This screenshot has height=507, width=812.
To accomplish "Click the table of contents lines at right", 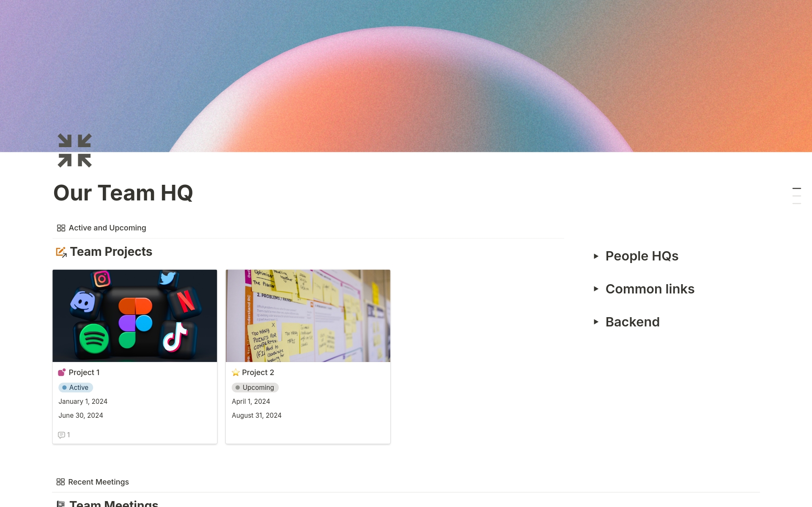I will pos(797,196).
